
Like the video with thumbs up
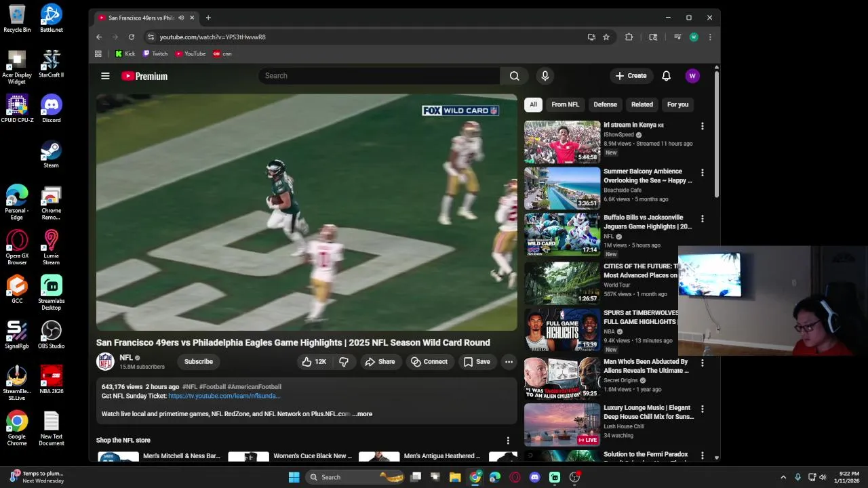[x=314, y=362]
